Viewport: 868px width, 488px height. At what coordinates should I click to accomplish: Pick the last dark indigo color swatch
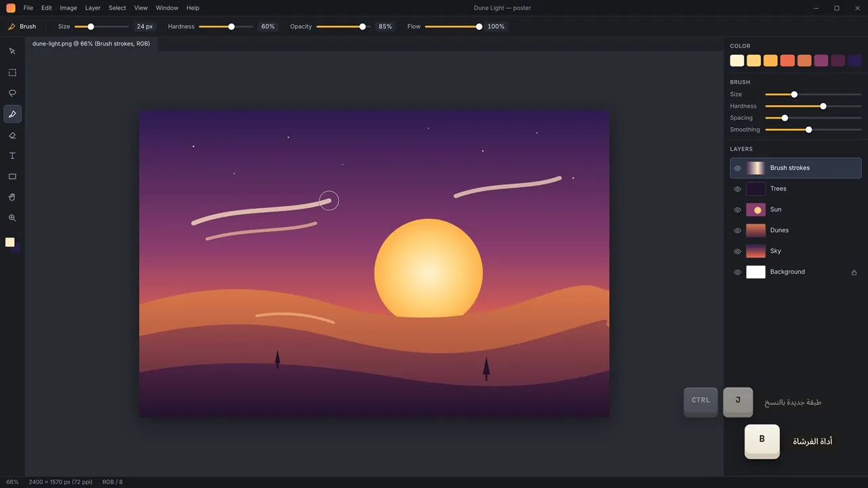pos(854,60)
